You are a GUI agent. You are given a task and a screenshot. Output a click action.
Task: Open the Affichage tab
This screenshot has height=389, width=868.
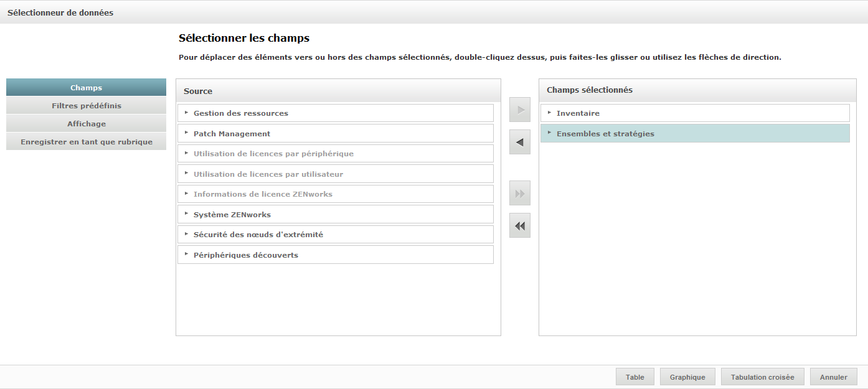click(x=87, y=124)
